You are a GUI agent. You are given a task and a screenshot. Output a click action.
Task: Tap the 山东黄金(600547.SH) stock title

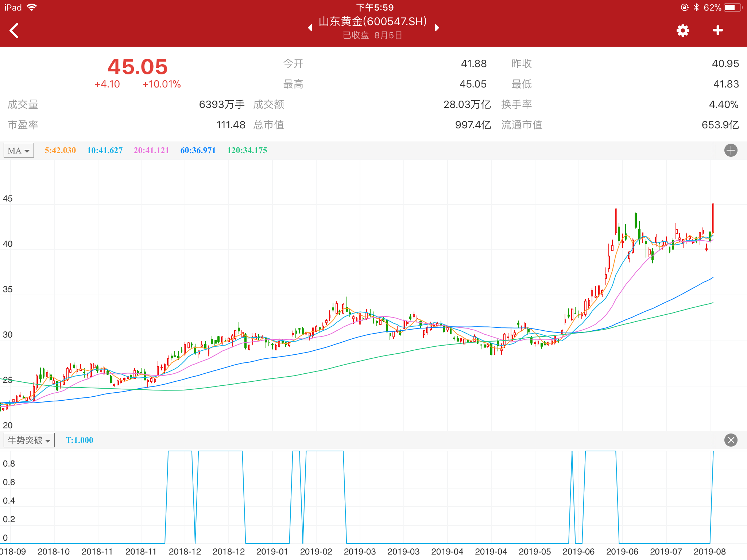click(x=373, y=22)
